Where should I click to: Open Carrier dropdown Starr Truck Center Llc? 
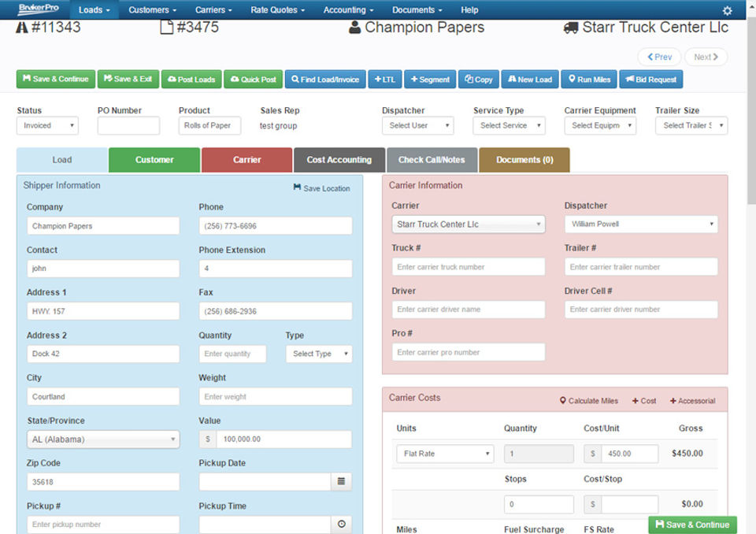click(468, 224)
